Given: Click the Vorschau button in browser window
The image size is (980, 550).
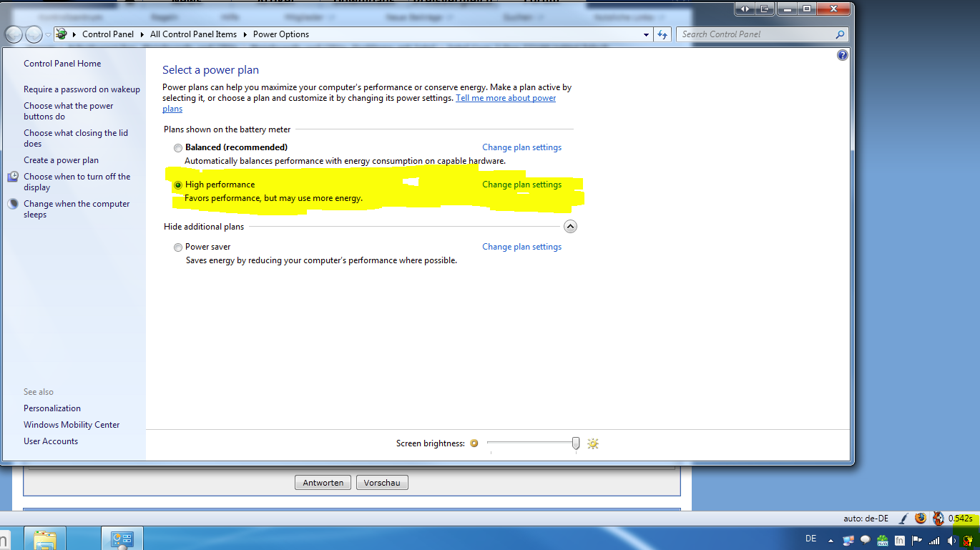Looking at the screenshot, I should coord(382,483).
